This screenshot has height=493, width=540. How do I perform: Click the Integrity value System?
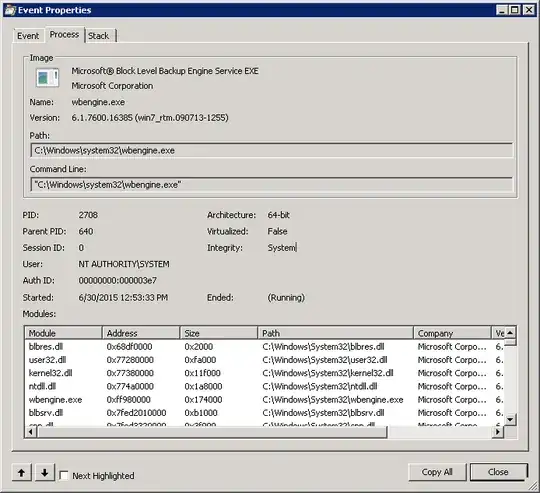click(x=282, y=248)
